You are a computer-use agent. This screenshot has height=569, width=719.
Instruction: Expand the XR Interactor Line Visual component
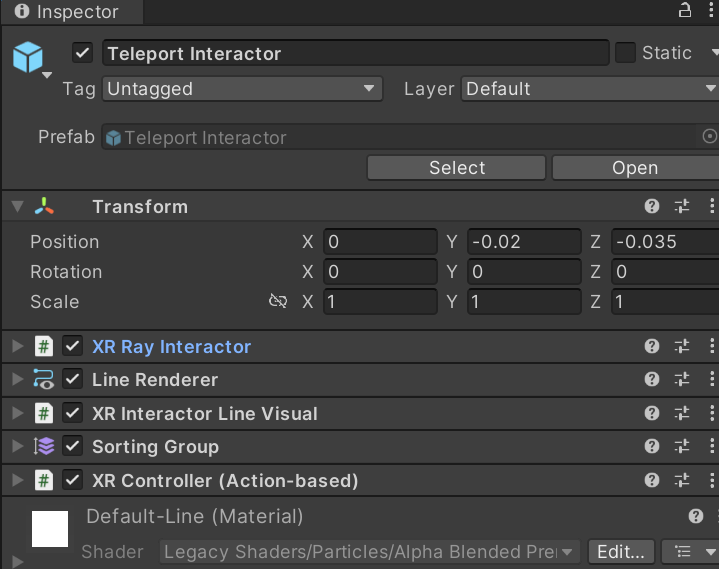[x=17, y=413]
